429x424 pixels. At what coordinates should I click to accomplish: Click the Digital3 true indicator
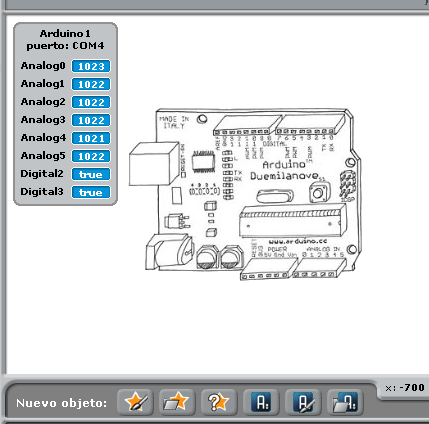(x=91, y=192)
